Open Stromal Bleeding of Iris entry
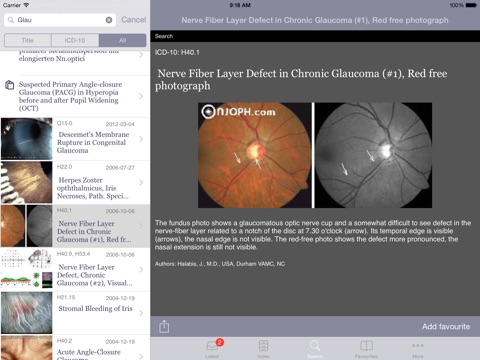This screenshot has height=360, width=480. 75,313
